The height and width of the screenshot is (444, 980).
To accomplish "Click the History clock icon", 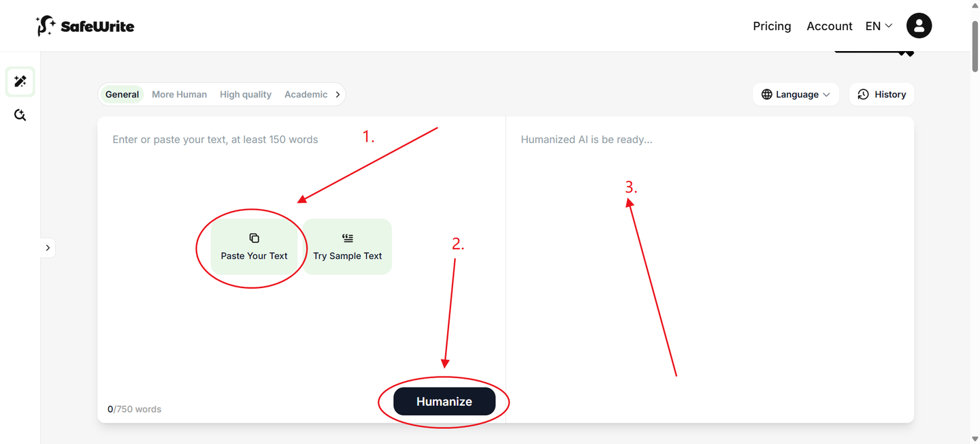I will point(864,95).
